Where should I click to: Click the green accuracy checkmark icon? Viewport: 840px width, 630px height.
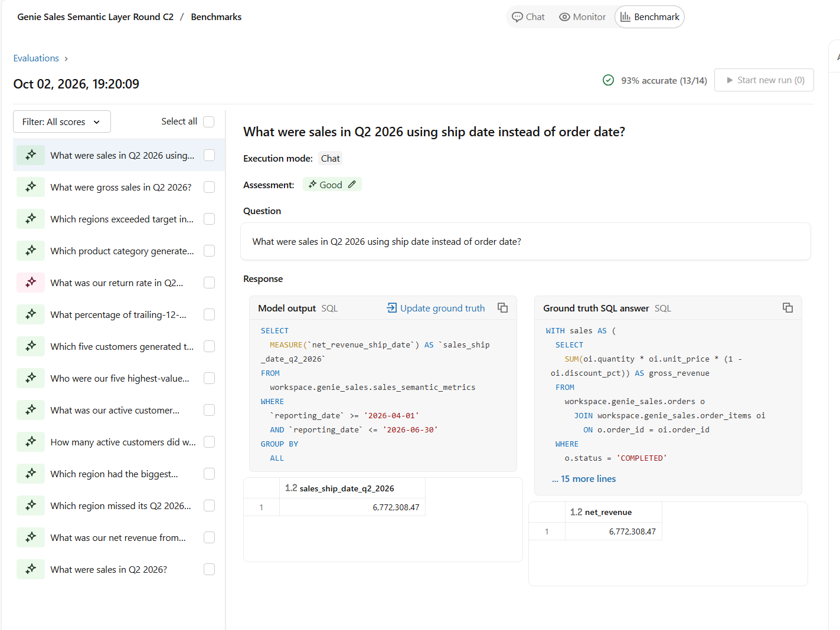(x=608, y=80)
